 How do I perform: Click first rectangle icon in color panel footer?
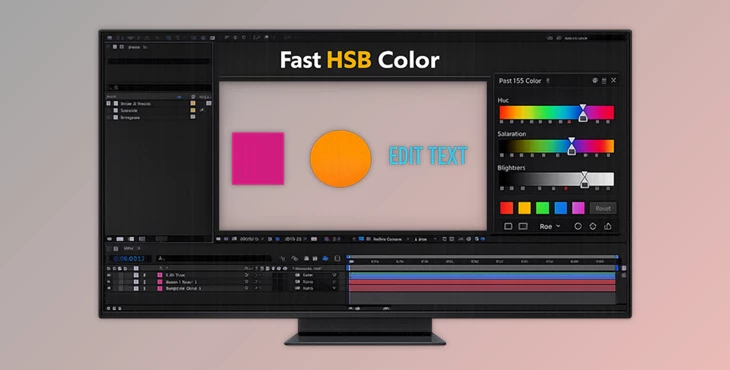click(x=508, y=226)
